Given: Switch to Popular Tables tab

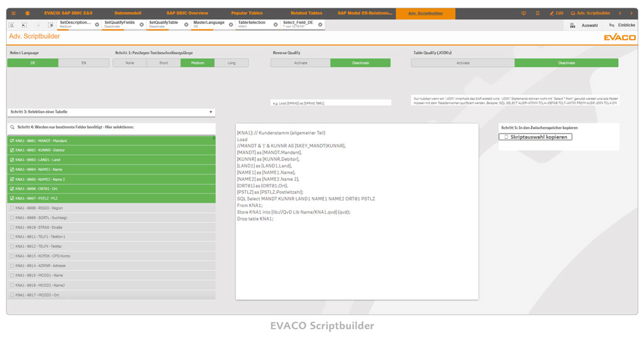Looking at the screenshot, I should [x=247, y=13].
